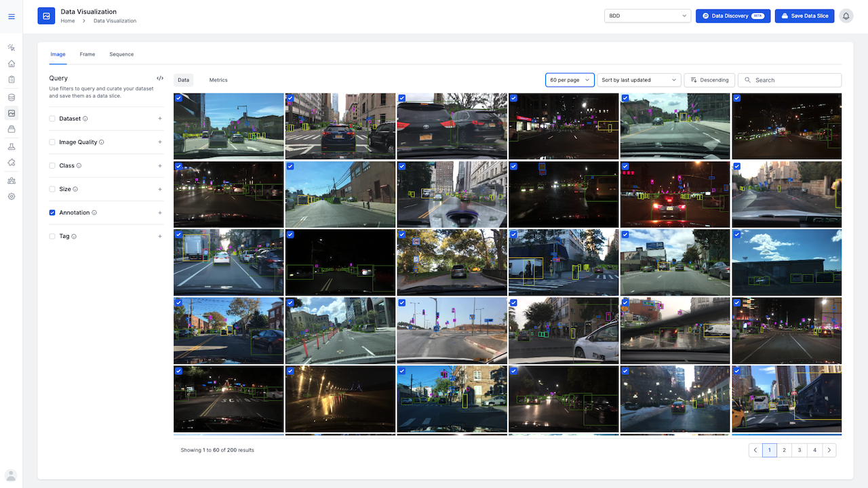Image resolution: width=868 pixels, height=488 pixels.
Task: Expand the Dataset filter with its plus
Action: [160, 119]
